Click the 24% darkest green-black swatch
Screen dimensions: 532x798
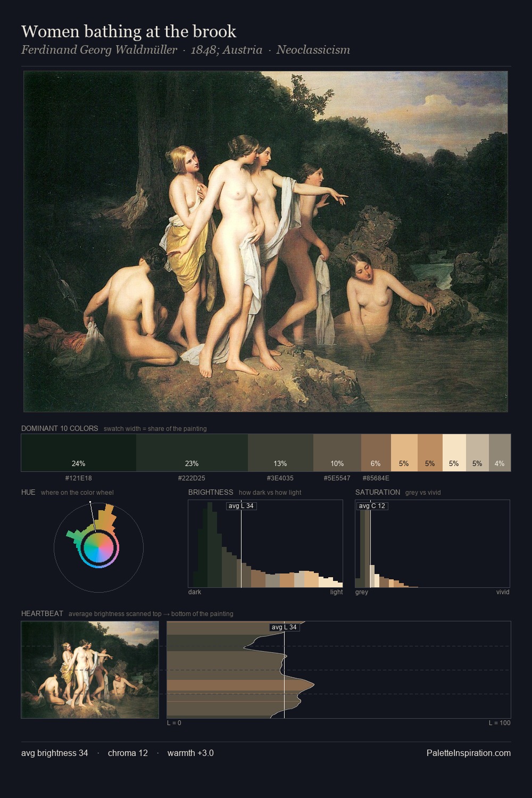coord(79,453)
